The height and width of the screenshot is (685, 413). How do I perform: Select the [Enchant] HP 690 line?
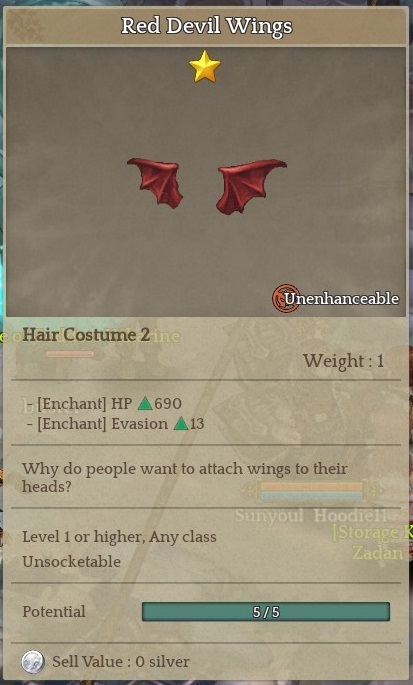coord(104,404)
